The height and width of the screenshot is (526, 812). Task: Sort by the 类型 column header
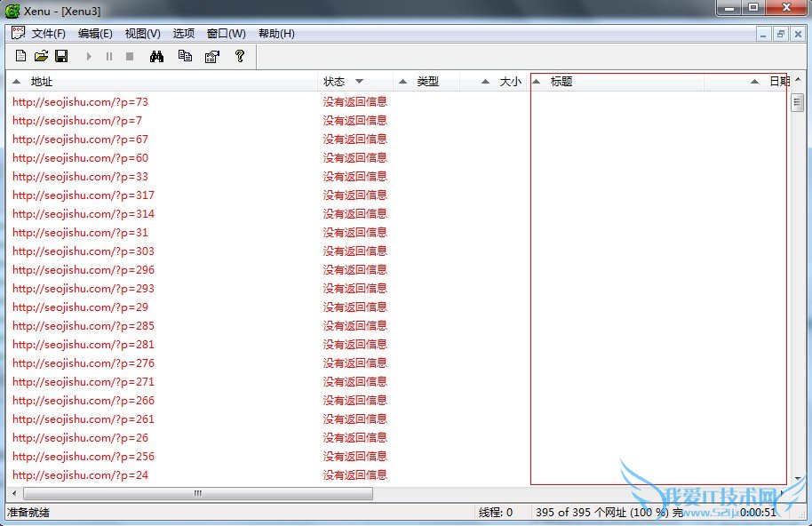426,81
